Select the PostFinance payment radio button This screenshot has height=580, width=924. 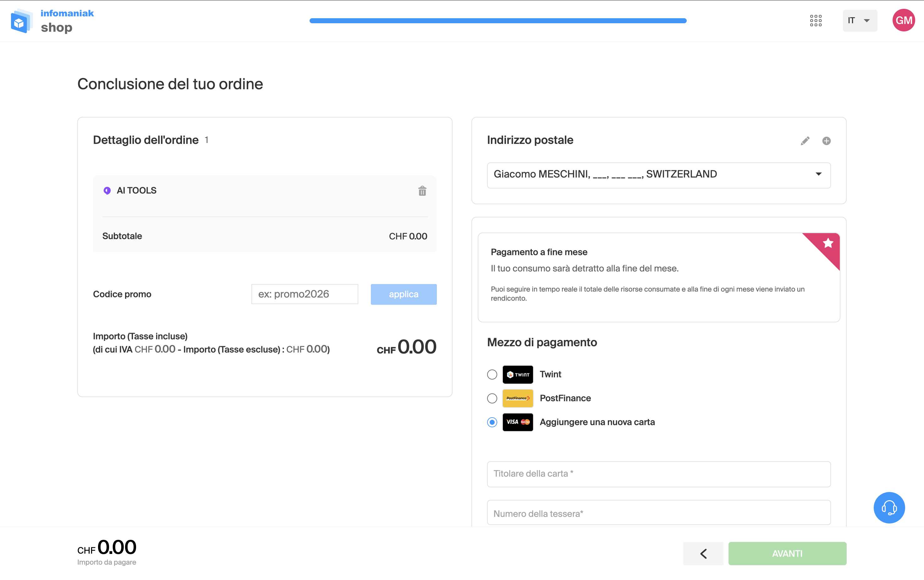[x=492, y=398]
